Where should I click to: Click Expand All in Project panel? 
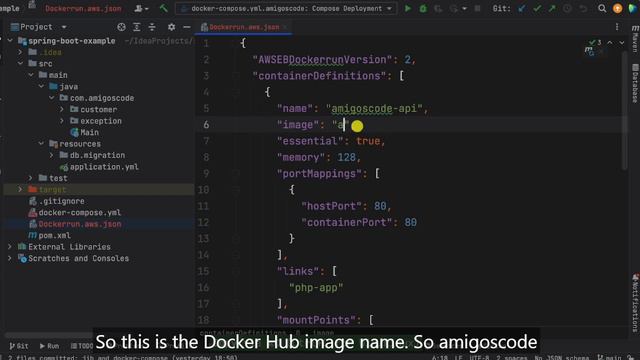click(136, 27)
